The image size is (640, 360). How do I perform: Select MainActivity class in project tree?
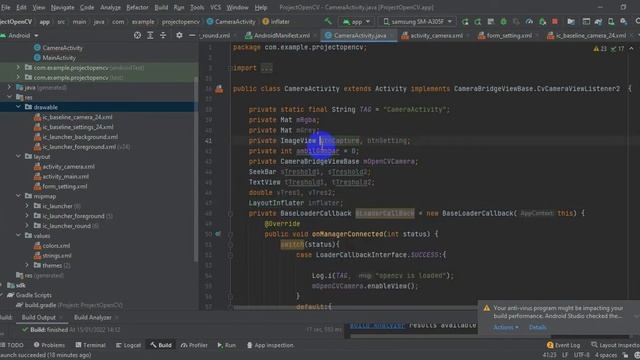59,58
